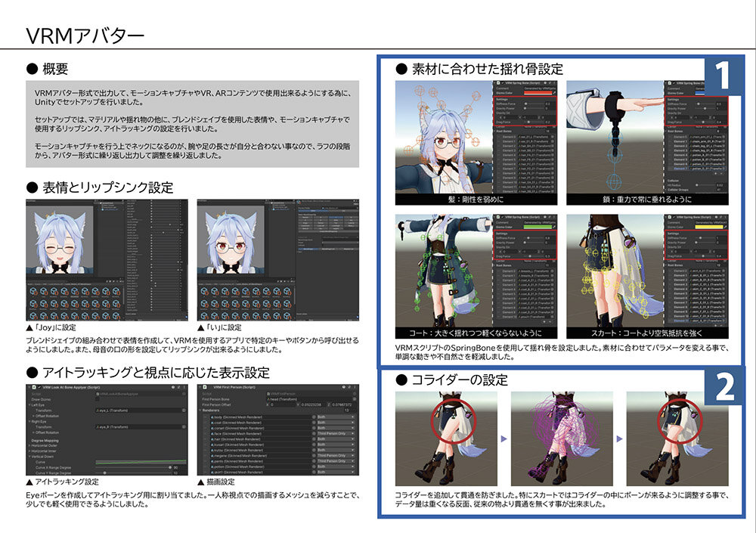This screenshot has width=756, height=533.
Task: Toggle the Draw Gizmo checkbox
Action: pos(98,400)
